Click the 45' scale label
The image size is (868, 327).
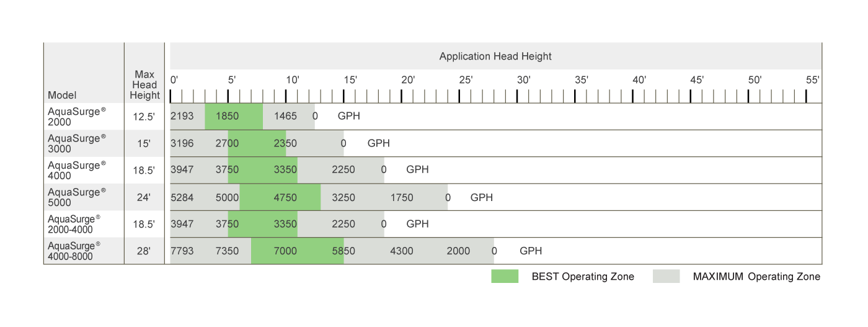click(697, 80)
